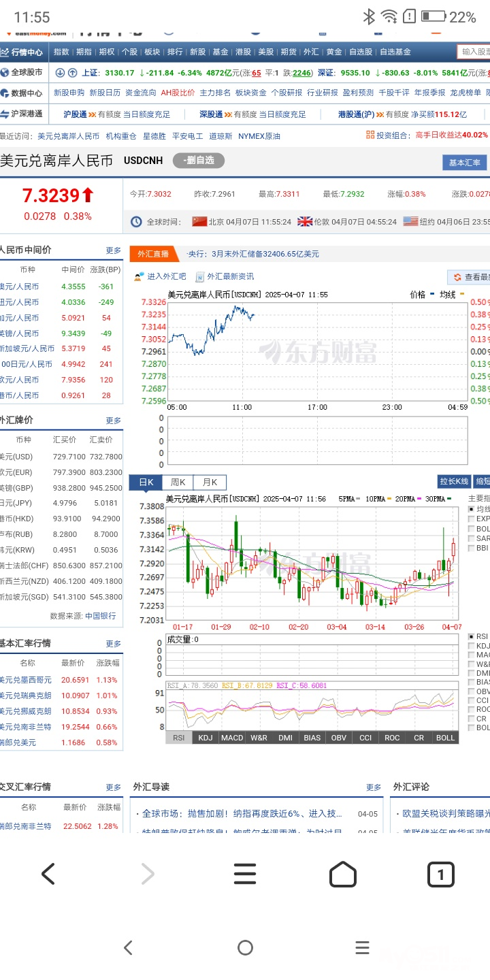Select the RSI radio button beside chart
The height and width of the screenshot is (980, 490).
(x=472, y=636)
